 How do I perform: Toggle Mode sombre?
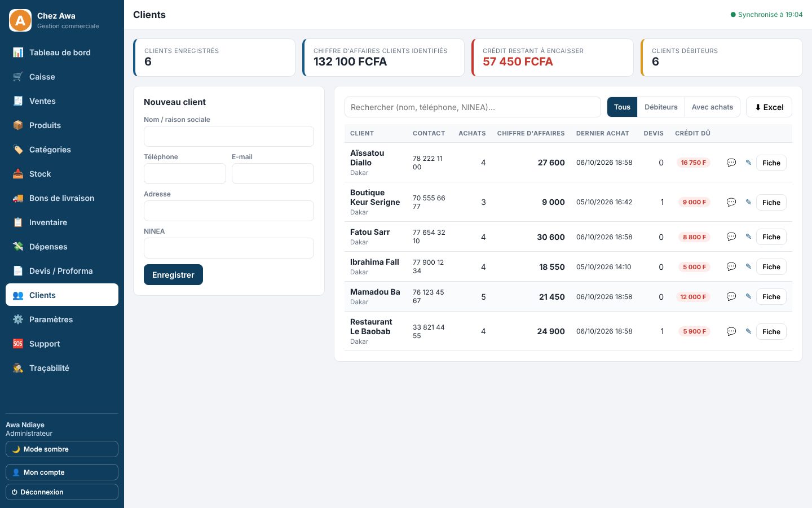coord(62,449)
